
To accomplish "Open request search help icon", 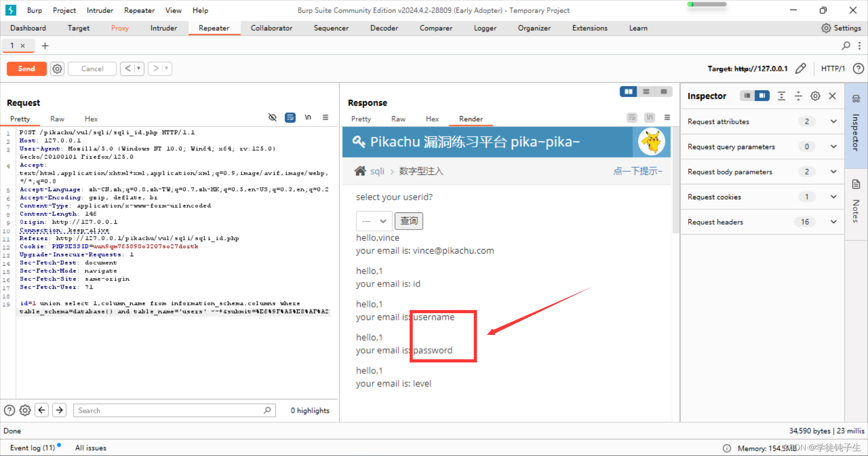I will pos(9,410).
